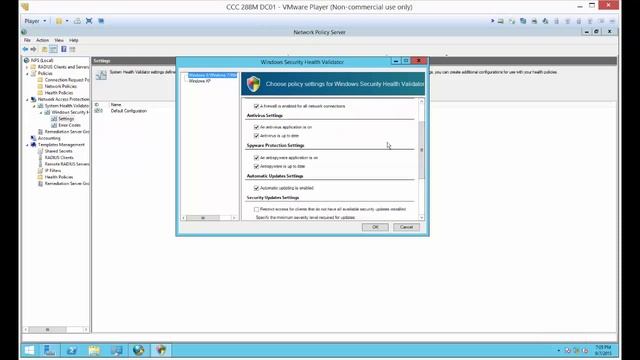Collapse the Policies tree node
Image resolution: width=640 pixels, height=360 pixels.
27,73
